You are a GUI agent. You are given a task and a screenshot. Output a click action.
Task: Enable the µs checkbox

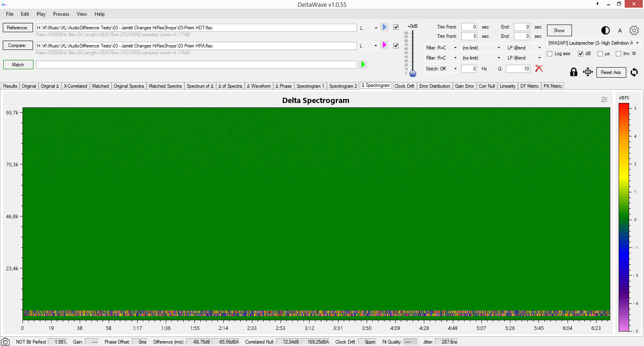[600, 54]
